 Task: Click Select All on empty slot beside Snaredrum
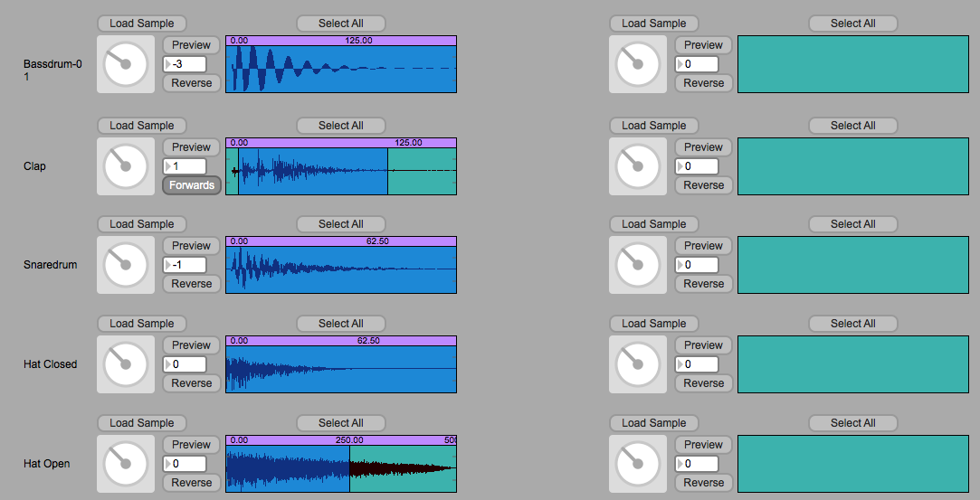(x=853, y=224)
